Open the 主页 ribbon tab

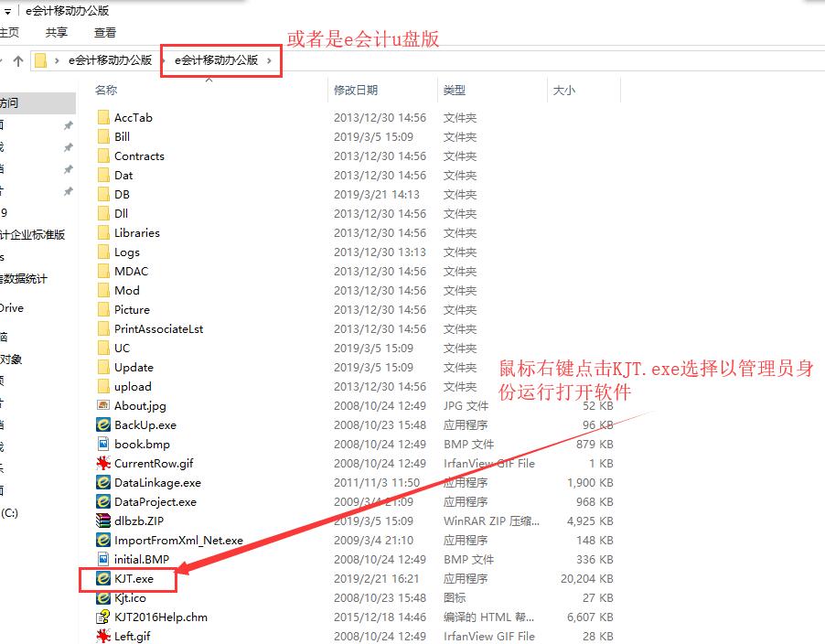(x=9, y=33)
